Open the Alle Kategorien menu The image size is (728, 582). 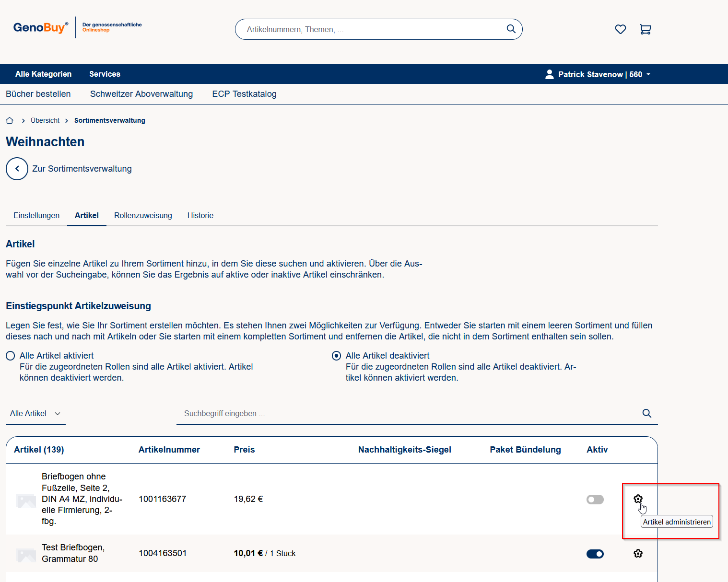tap(43, 74)
